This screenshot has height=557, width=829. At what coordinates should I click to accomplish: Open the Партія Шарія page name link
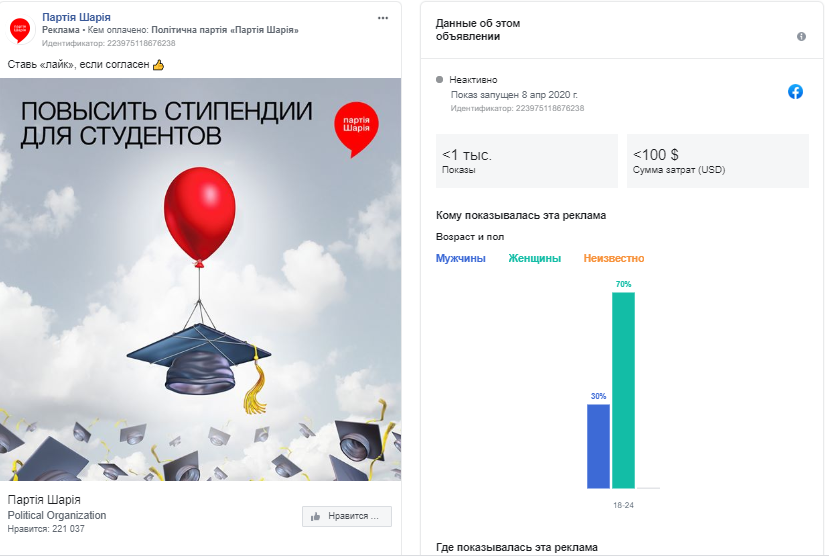(77, 17)
